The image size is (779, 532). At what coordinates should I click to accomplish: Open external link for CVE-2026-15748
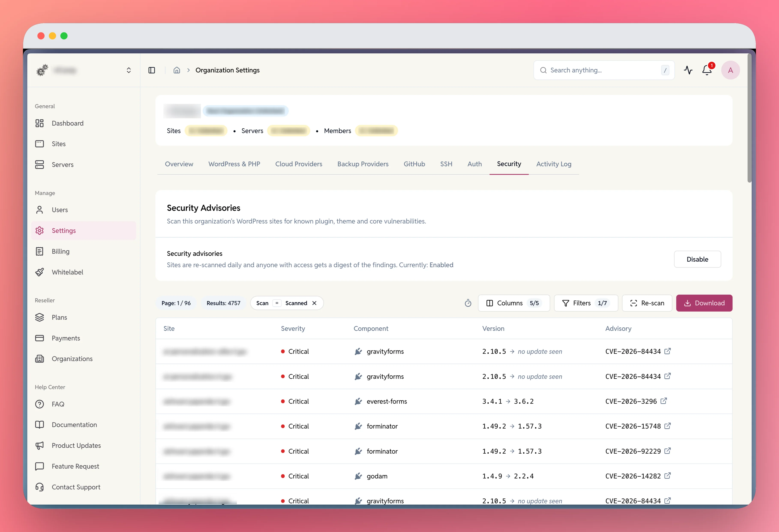pos(668,426)
